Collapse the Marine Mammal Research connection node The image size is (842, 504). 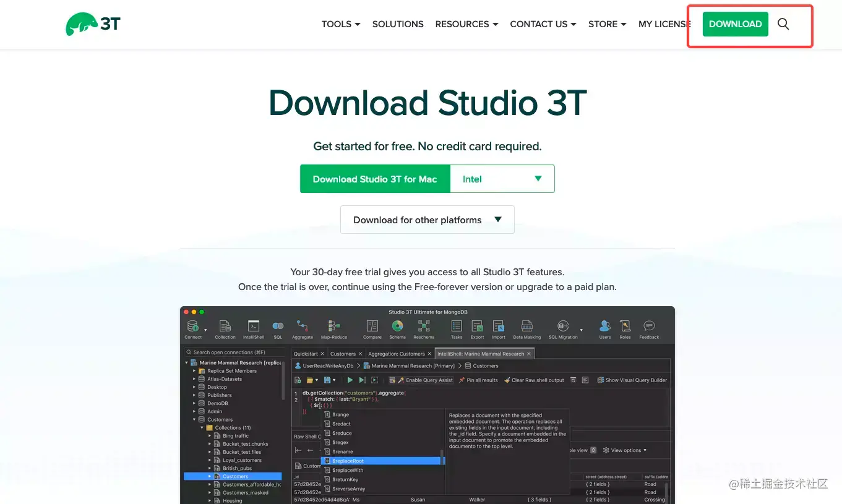(x=187, y=363)
